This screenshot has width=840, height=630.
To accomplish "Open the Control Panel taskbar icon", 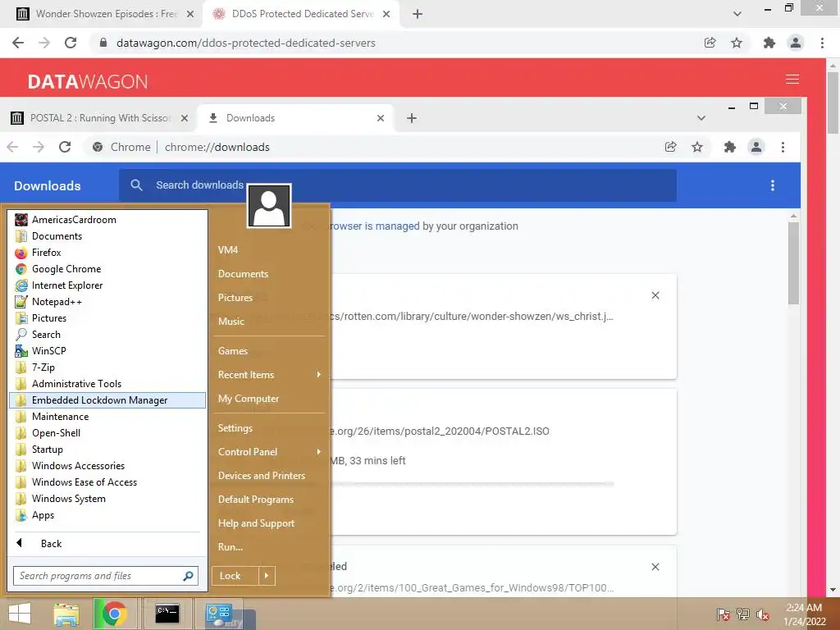I will click(x=218, y=614).
